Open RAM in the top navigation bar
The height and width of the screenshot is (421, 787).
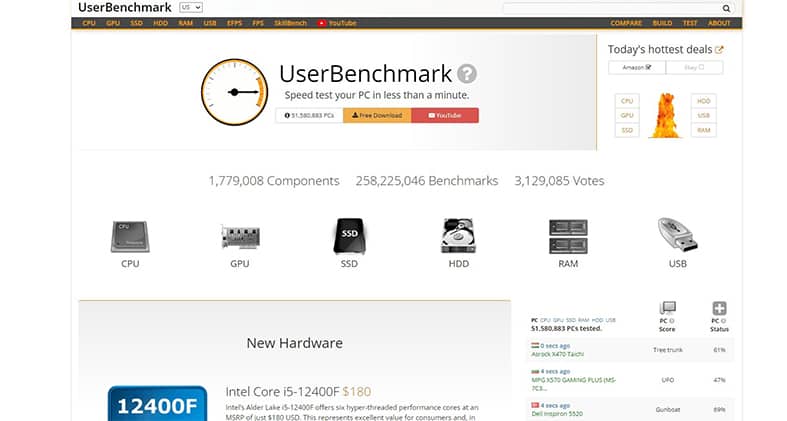[186, 23]
